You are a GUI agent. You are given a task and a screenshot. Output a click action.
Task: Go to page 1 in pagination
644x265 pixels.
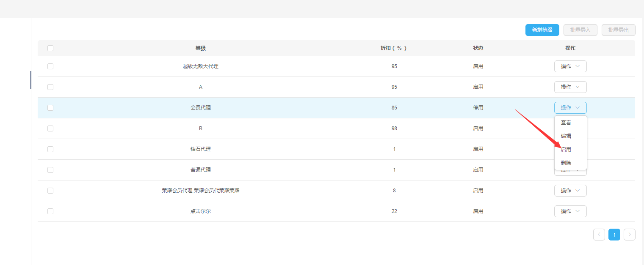point(614,235)
